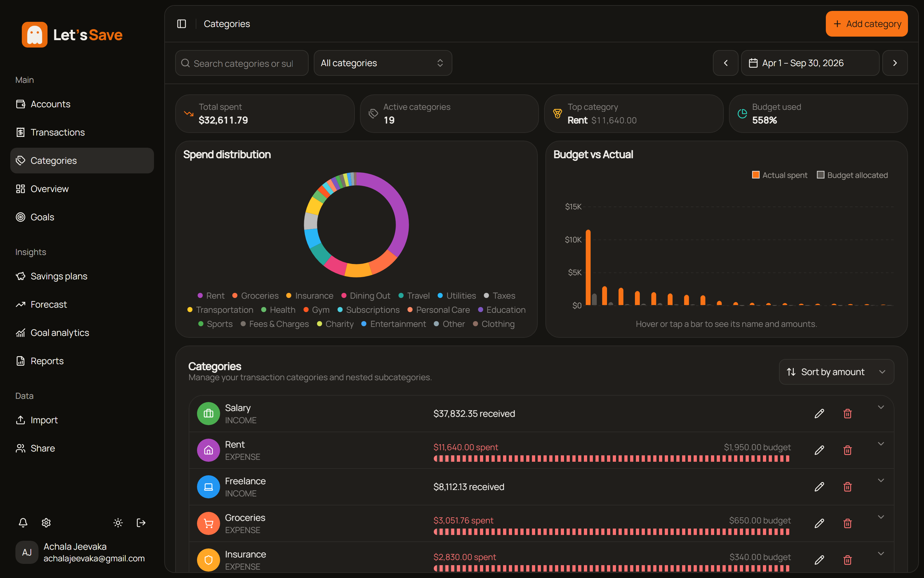Toggle Actual spent legend in chart
This screenshot has width=924, height=578.
click(780, 175)
